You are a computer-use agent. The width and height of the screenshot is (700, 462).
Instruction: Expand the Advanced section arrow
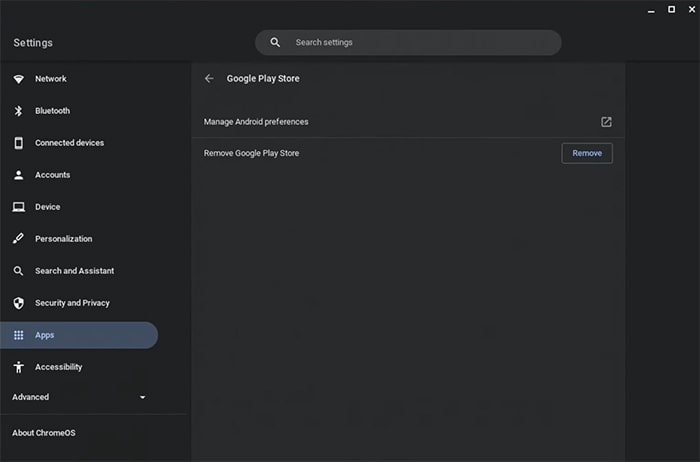tap(142, 397)
